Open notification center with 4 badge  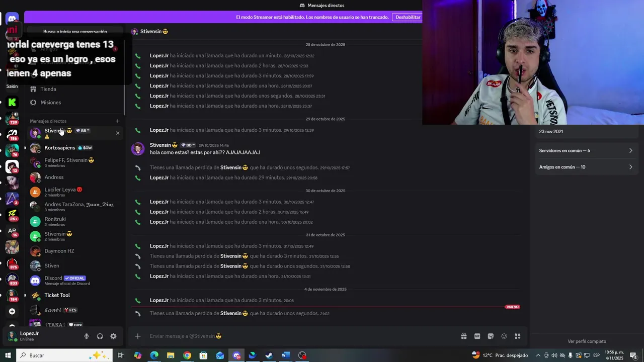[x=633, y=355]
